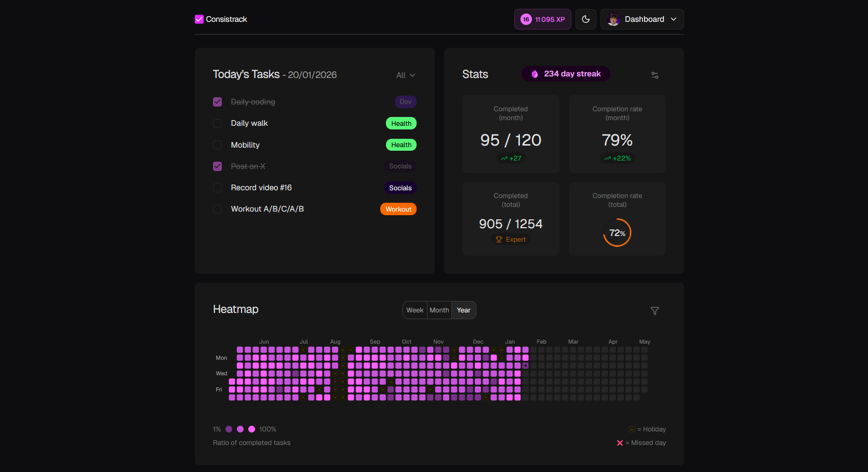Click the Holiday legend marker
The image size is (868, 472).
click(632, 429)
